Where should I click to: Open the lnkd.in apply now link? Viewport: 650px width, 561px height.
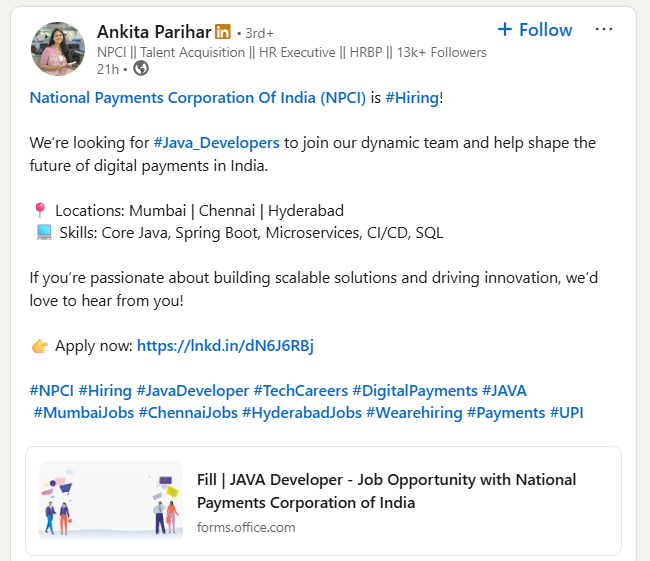pos(225,346)
